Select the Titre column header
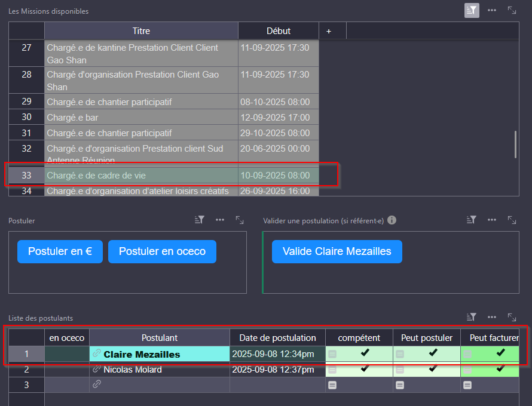This screenshot has width=532, height=406. click(x=141, y=31)
